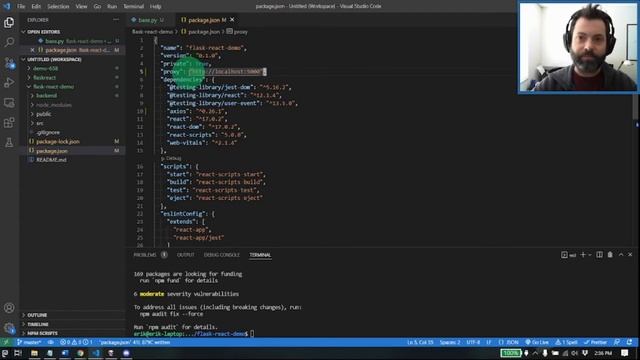
Task: Switch to the OUTPUT panel tab
Action: coord(185,255)
